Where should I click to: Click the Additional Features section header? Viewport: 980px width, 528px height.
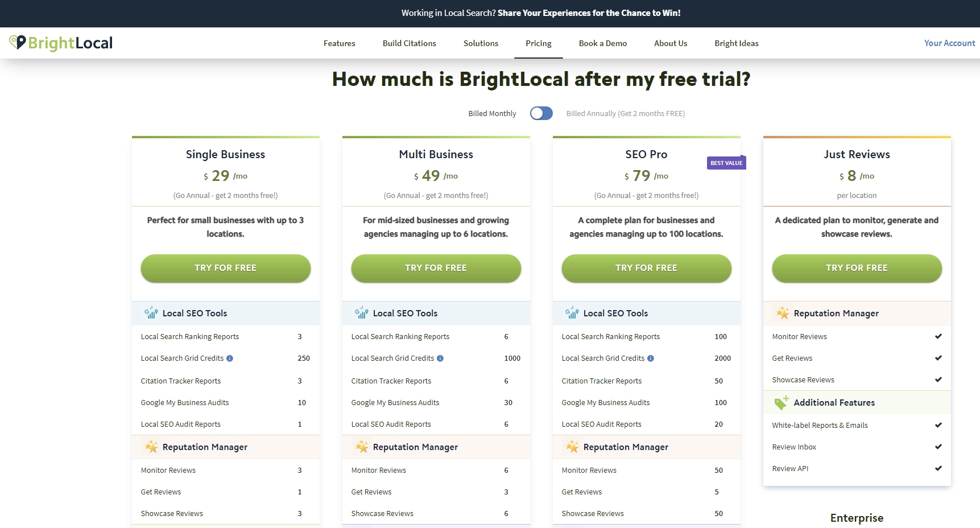click(857, 403)
